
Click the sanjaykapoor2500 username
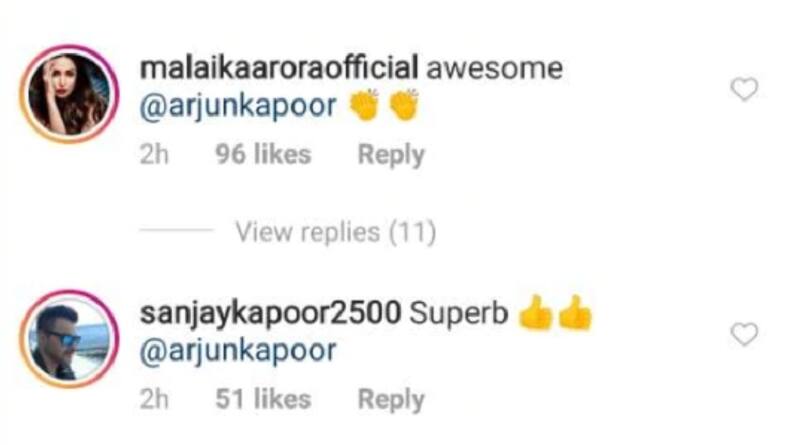[x=270, y=313]
